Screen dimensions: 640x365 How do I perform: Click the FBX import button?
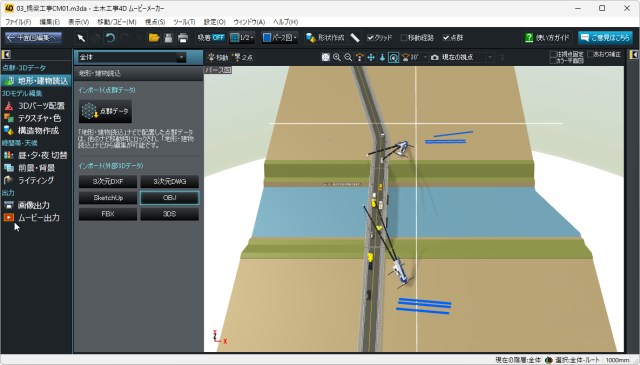click(108, 214)
